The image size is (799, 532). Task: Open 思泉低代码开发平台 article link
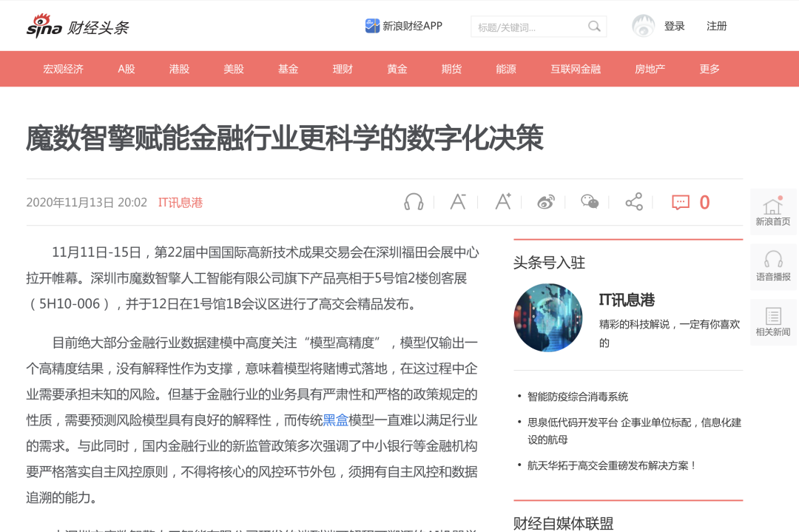point(635,431)
